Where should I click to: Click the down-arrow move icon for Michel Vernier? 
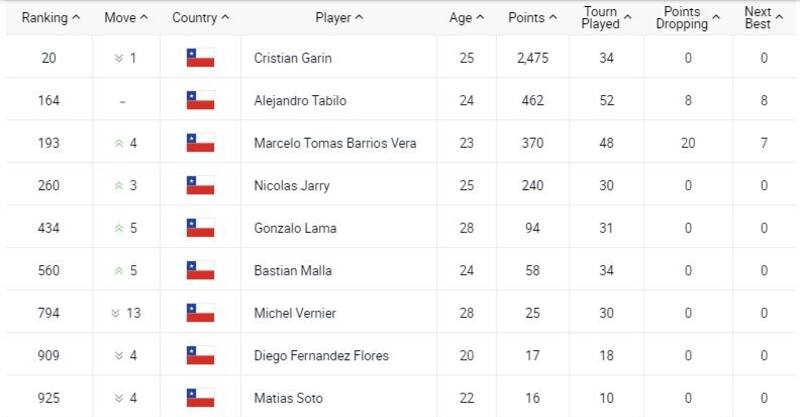(116, 313)
